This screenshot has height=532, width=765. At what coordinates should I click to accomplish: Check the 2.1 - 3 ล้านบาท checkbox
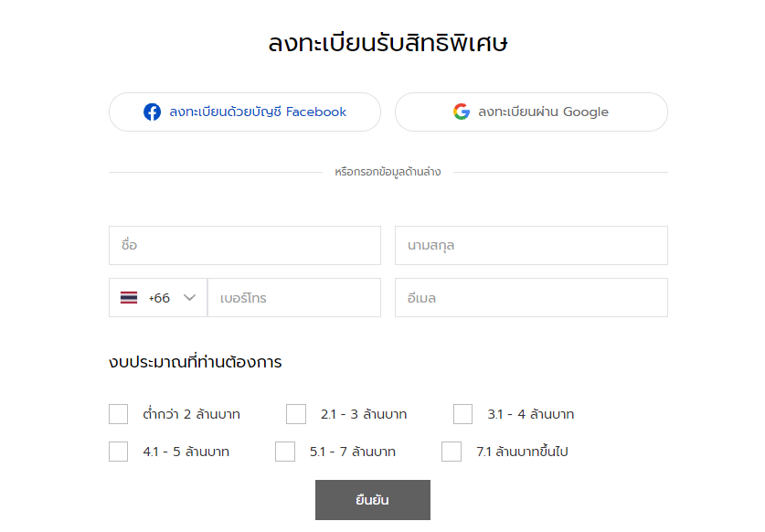pos(296,414)
